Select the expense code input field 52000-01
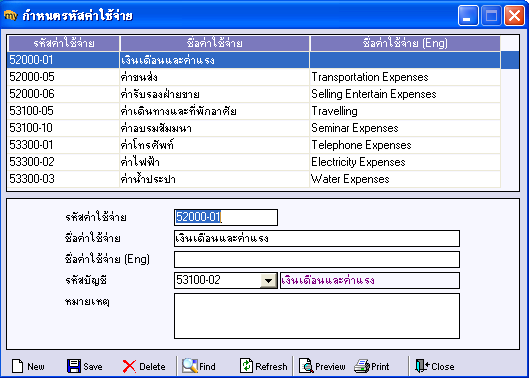 point(226,217)
